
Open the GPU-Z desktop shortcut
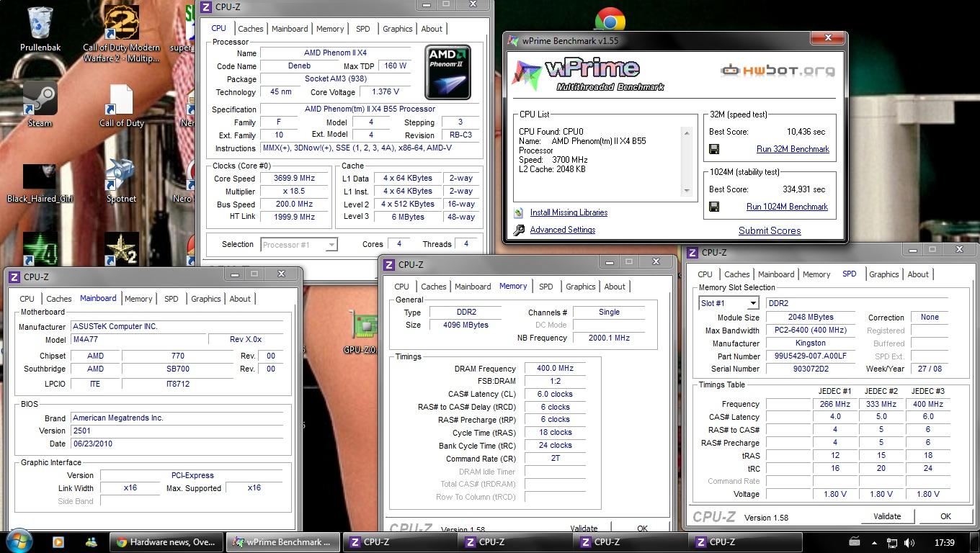coord(362,333)
